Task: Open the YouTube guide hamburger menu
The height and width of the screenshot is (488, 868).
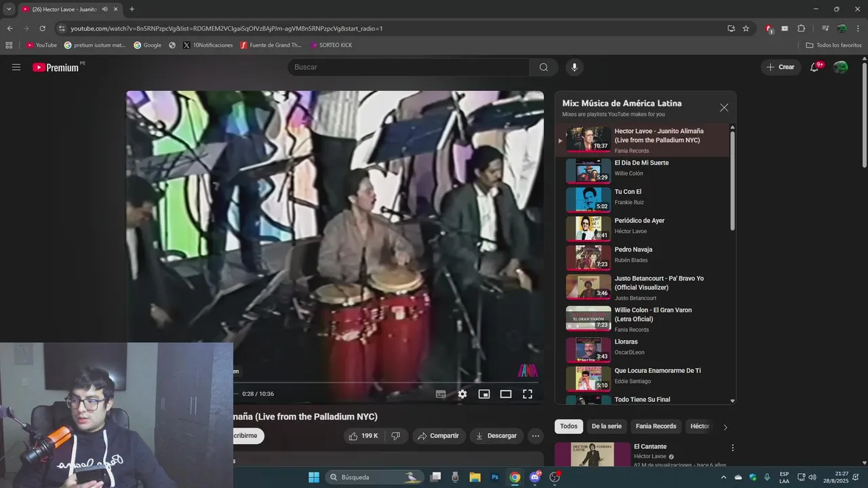Action: [16, 67]
